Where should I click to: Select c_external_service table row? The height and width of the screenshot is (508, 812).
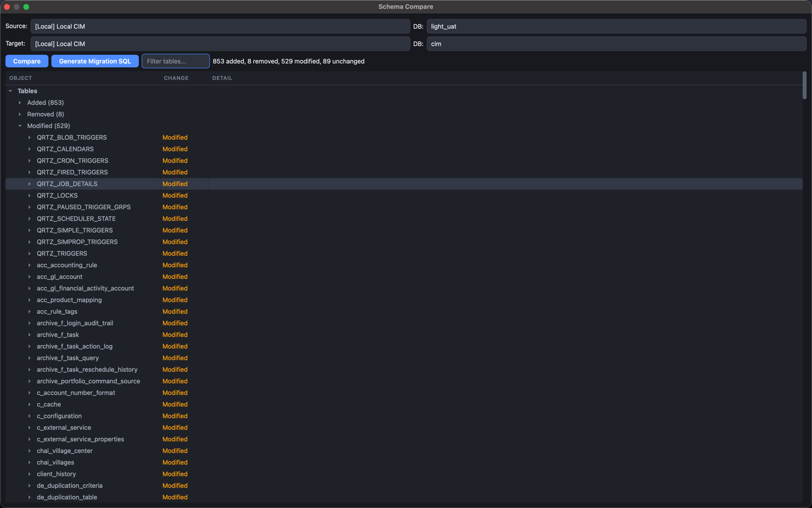click(404, 428)
